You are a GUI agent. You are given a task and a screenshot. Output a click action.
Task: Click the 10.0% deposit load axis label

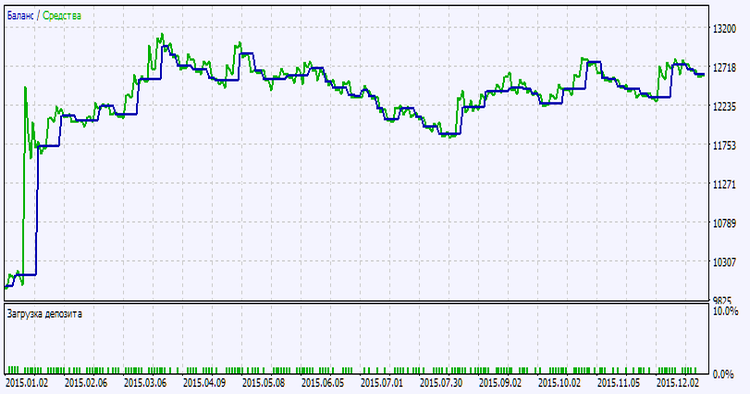(726, 311)
